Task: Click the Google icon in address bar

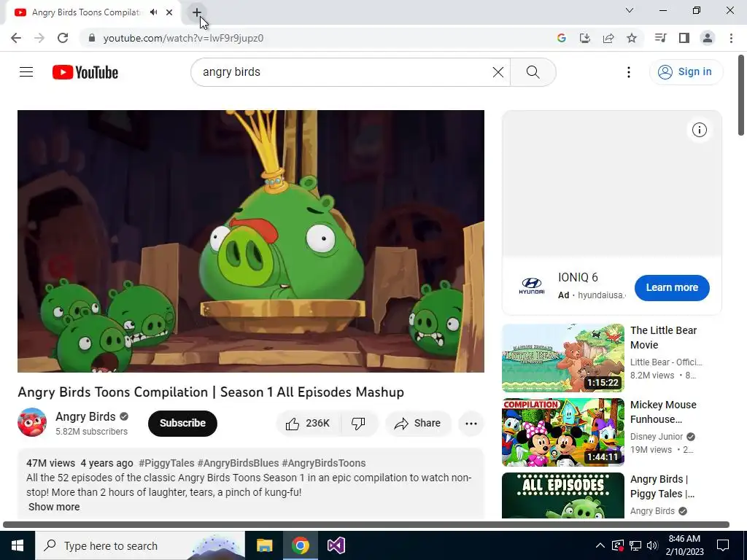Action: (561, 38)
